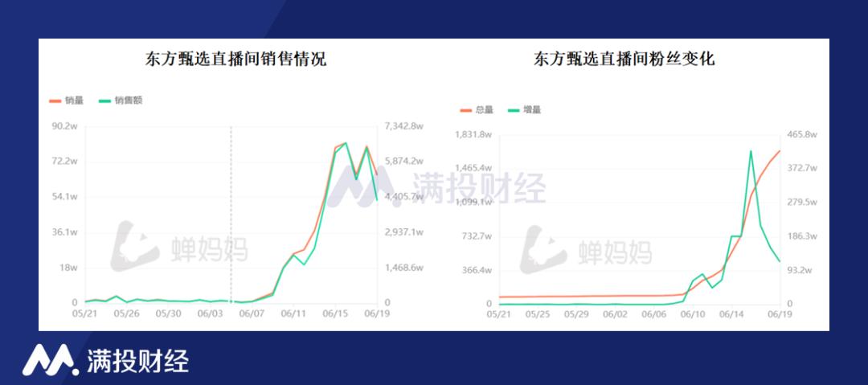This screenshot has height=385, width=868.
Task: Click the green 增量 legend color marker
Action: tap(514, 109)
